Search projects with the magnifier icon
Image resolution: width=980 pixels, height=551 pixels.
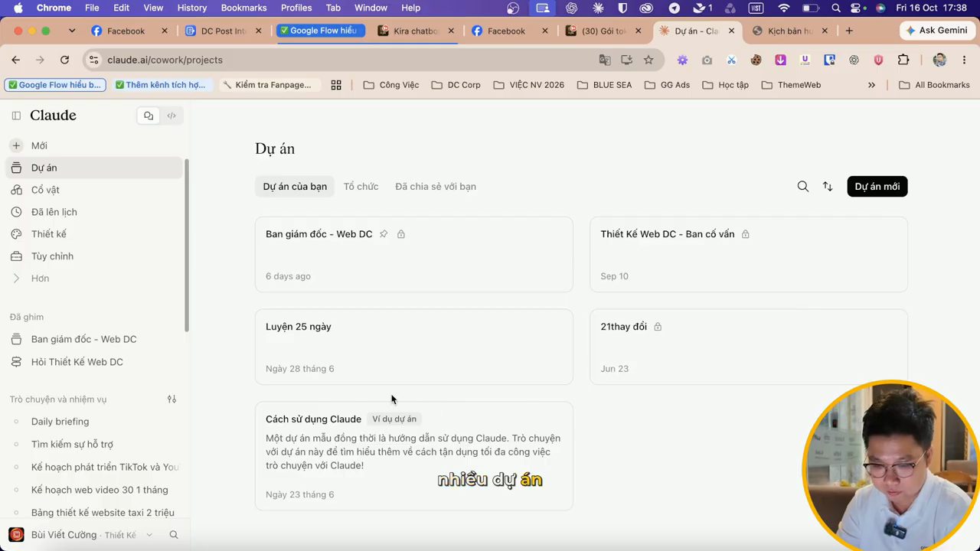pyautogui.click(x=803, y=187)
